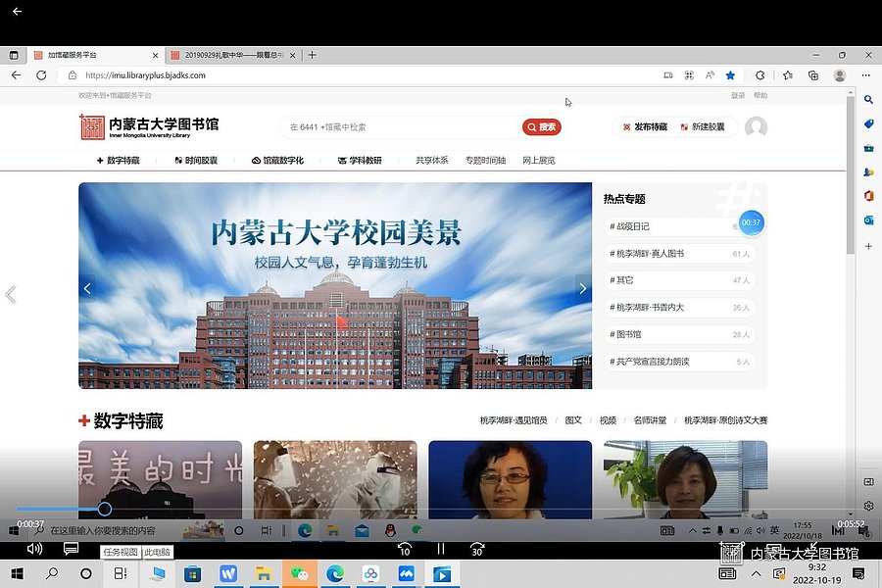
Task: Select the #战疫日记 hot topic
Action: (679, 226)
